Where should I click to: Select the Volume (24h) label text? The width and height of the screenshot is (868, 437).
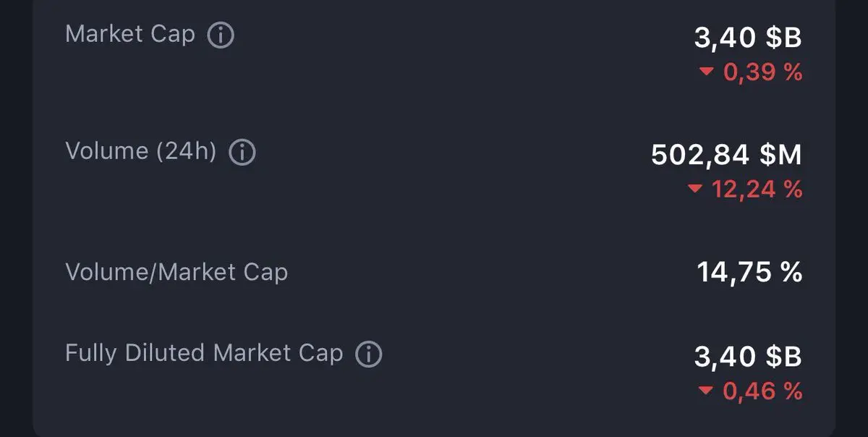pyautogui.click(x=141, y=151)
